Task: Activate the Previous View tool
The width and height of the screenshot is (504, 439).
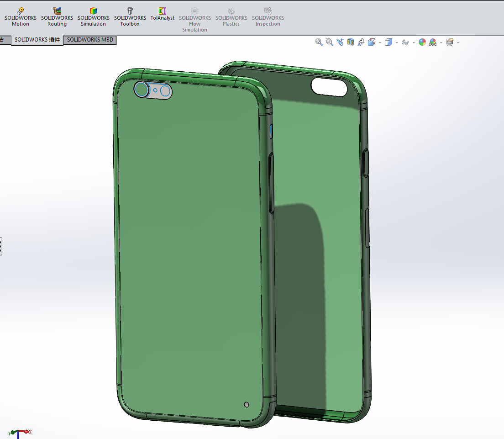Action: click(340, 42)
